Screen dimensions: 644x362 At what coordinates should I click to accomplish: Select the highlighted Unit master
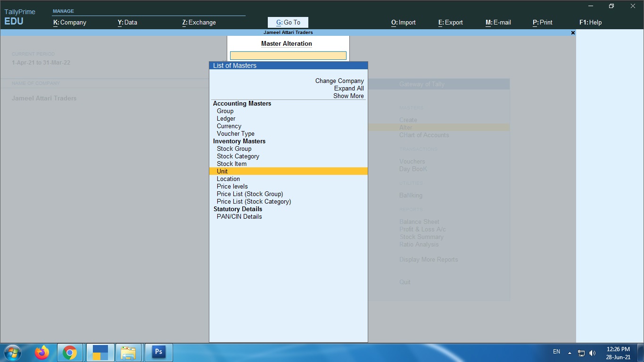[288, 171]
